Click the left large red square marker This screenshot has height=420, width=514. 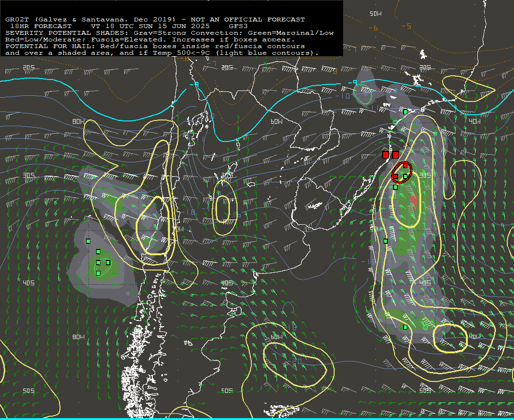click(385, 154)
